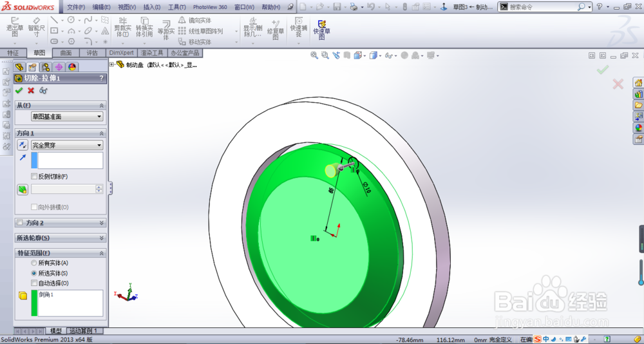Viewport: 644px width, 344px height.
Task: Select the Spline sketch tool
Action: coord(88,20)
